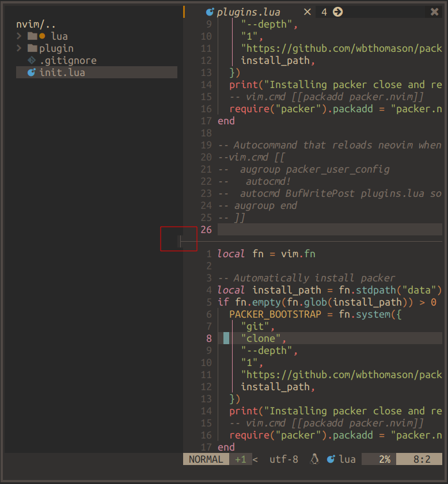448x484 pixels.
Task: Click the 8:2 cursor location indicator
Action: [422, 459]
